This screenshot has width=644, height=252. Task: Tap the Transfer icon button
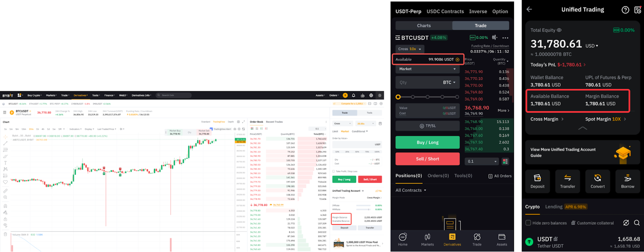568,181
